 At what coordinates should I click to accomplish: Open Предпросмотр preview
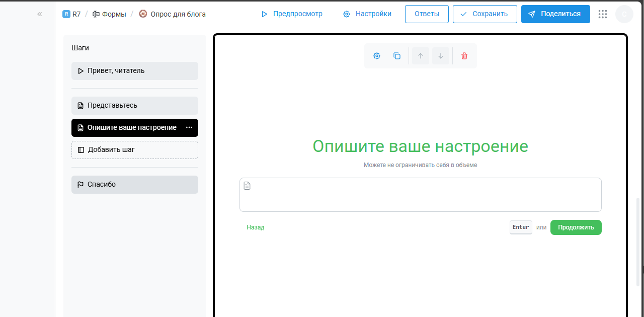pos(292,14)
